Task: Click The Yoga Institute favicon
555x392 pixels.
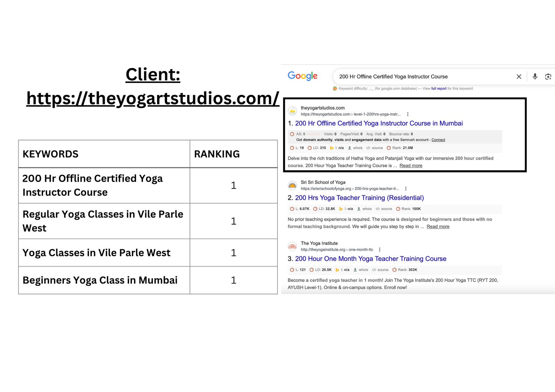Action: click(x=292, y=246)
